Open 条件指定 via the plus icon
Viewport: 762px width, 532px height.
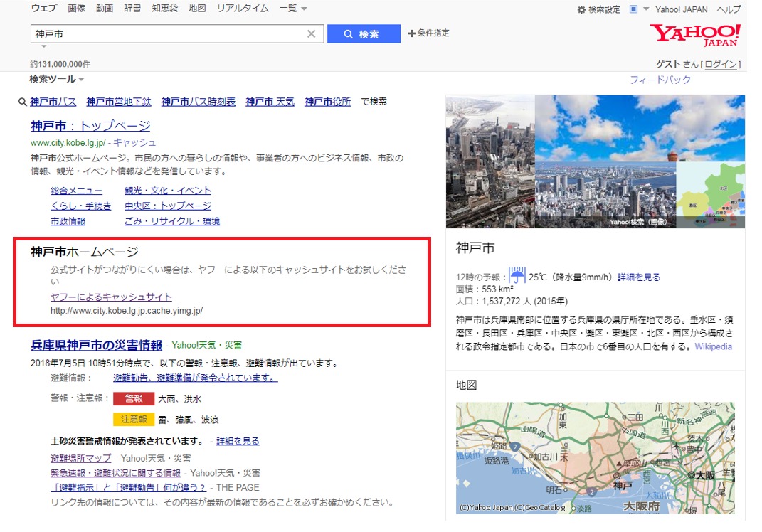coord(411,33)
